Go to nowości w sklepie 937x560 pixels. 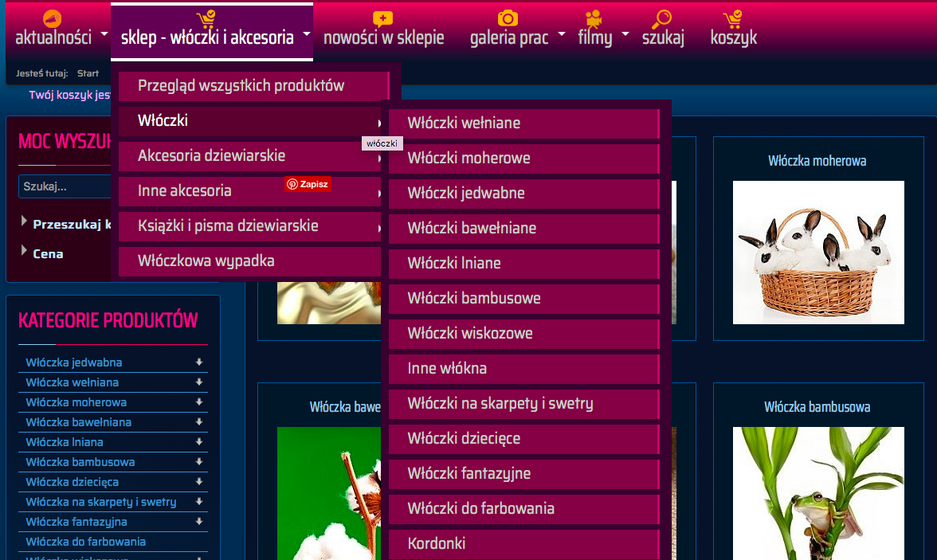(384, 37)
